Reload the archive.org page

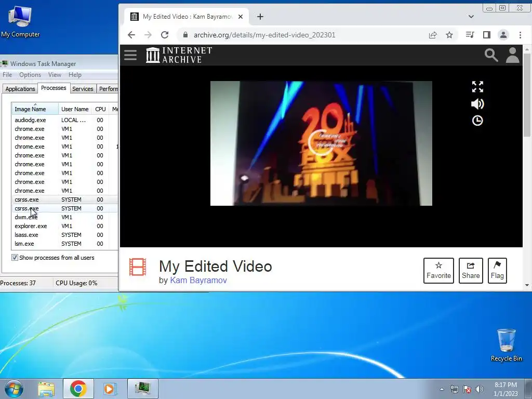[x=165, y=35]
